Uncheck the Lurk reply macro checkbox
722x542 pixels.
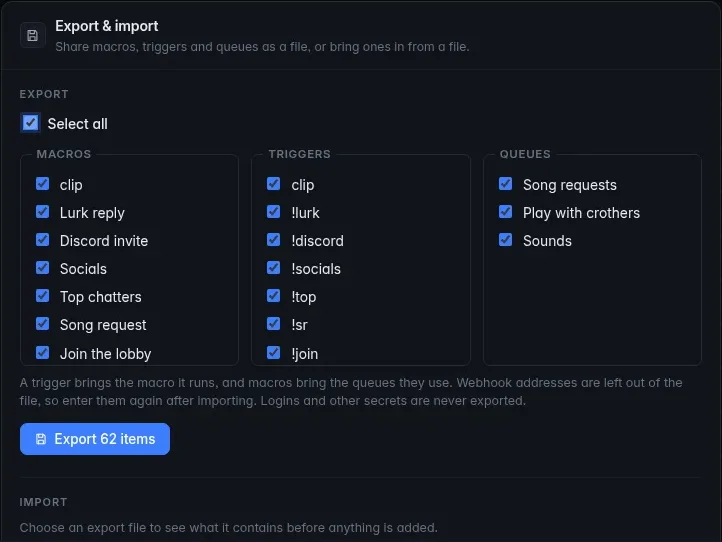pyautogui.click(x=42, y=212)
